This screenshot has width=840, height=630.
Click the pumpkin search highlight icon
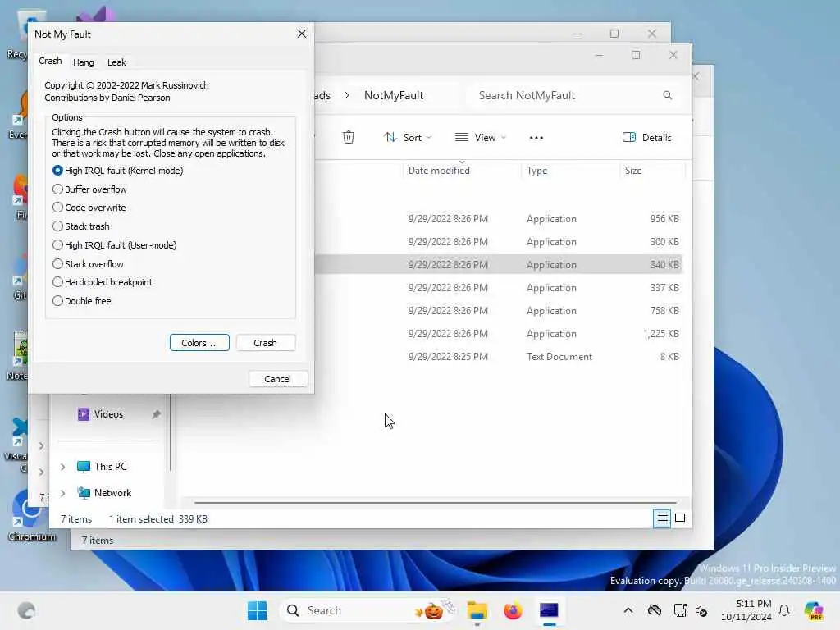pyautogui.click(x=433, y=610)
